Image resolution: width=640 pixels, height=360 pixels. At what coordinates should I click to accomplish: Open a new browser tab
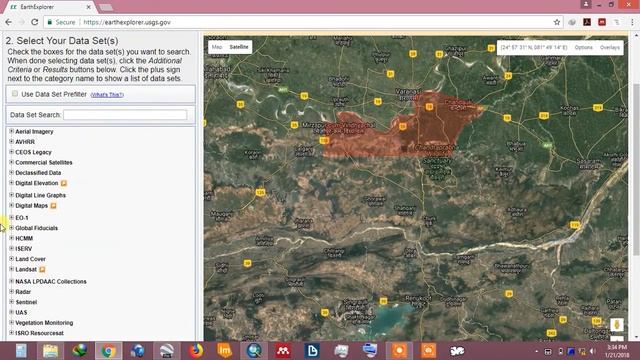106,7
